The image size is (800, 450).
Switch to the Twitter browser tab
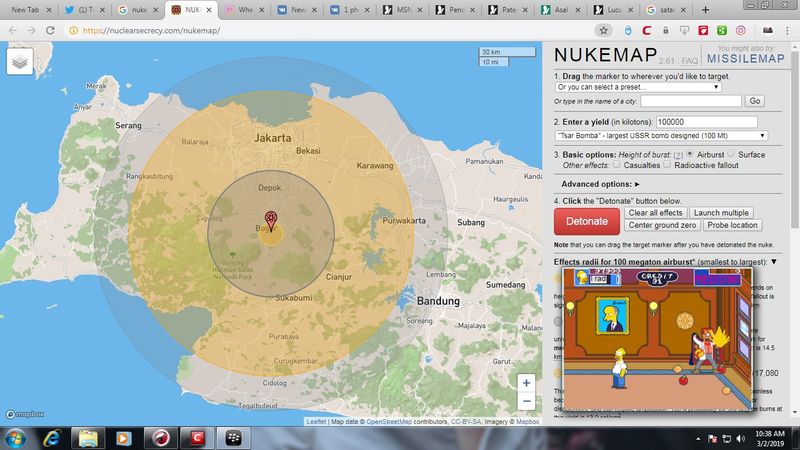(x=85, y=10)
